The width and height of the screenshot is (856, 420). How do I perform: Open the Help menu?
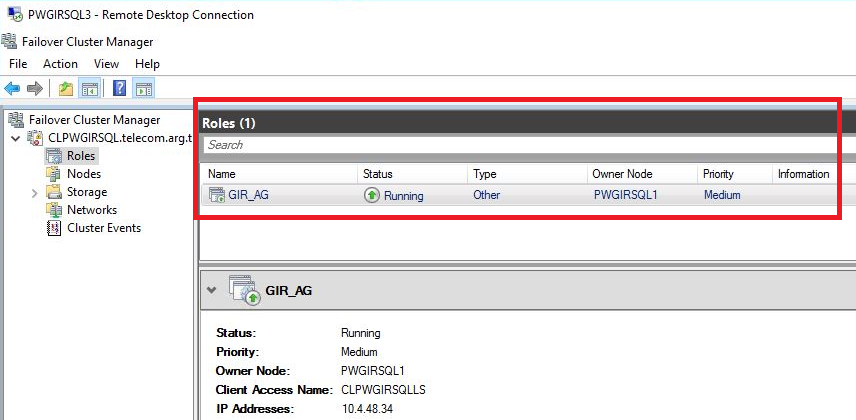[147, 64]
